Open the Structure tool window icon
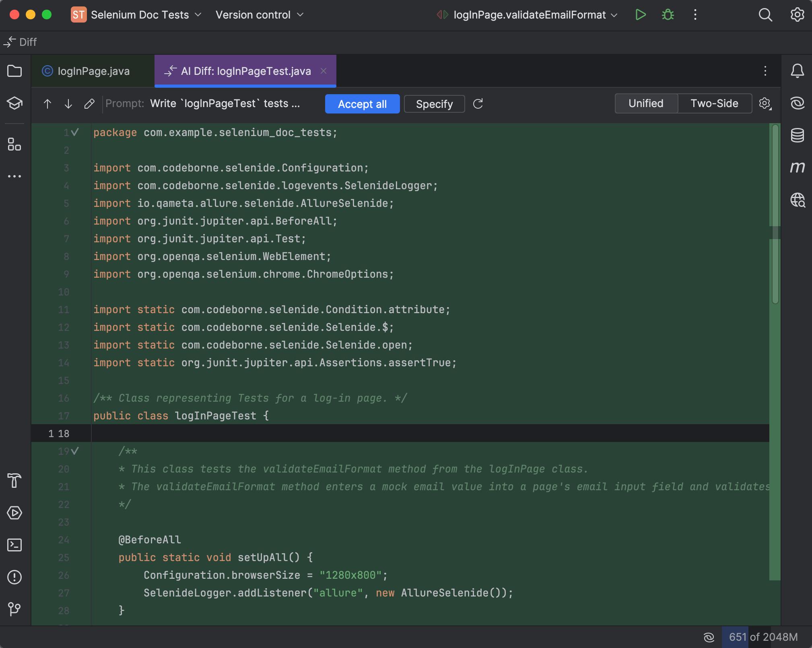The height and width of the screenshot is (648, 812). tap(14, 144)
